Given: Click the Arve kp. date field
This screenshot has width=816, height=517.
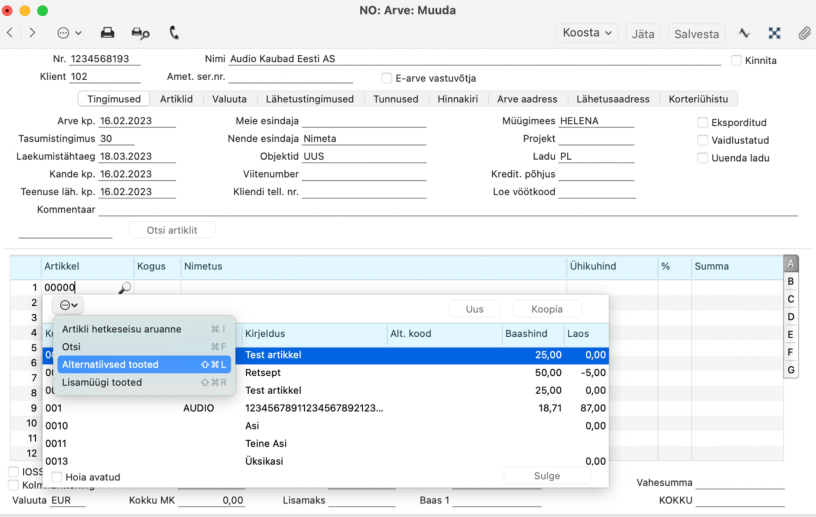Looking at the screenshot, I should (137, 121).
